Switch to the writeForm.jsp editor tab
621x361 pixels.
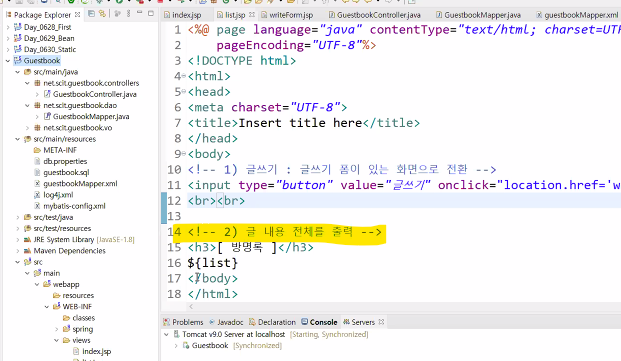click(287, 15)
